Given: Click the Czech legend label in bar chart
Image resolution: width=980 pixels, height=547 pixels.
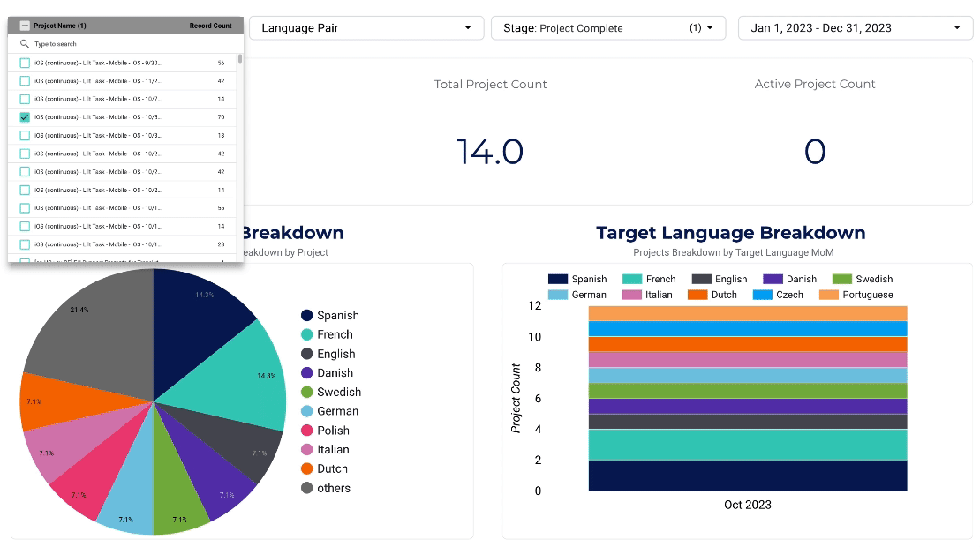Looking at the screenshot, I should click(x=789, y=295).
